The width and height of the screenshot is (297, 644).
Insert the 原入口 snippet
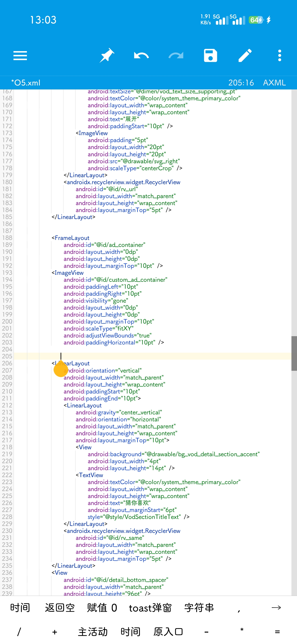(168, 632)
